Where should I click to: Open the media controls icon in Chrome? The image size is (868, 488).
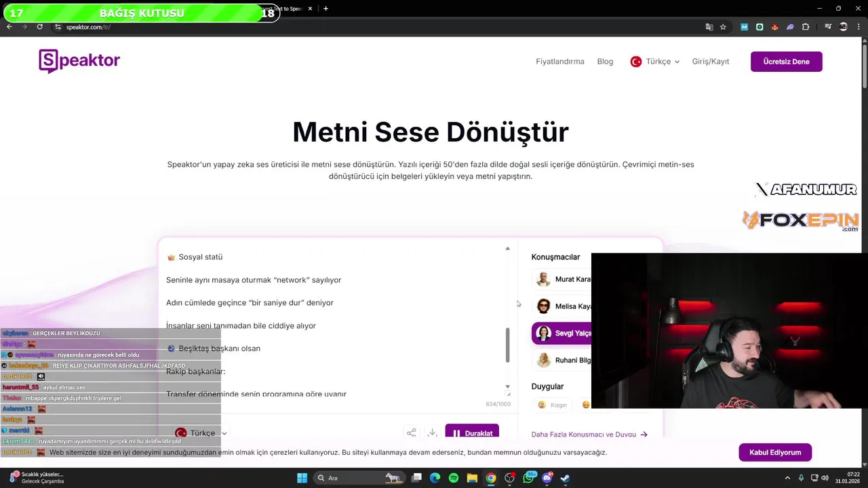[828, 27]
